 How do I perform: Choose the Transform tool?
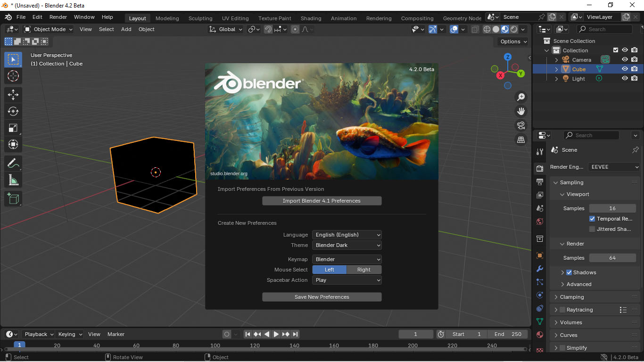[x=13, y=144]
